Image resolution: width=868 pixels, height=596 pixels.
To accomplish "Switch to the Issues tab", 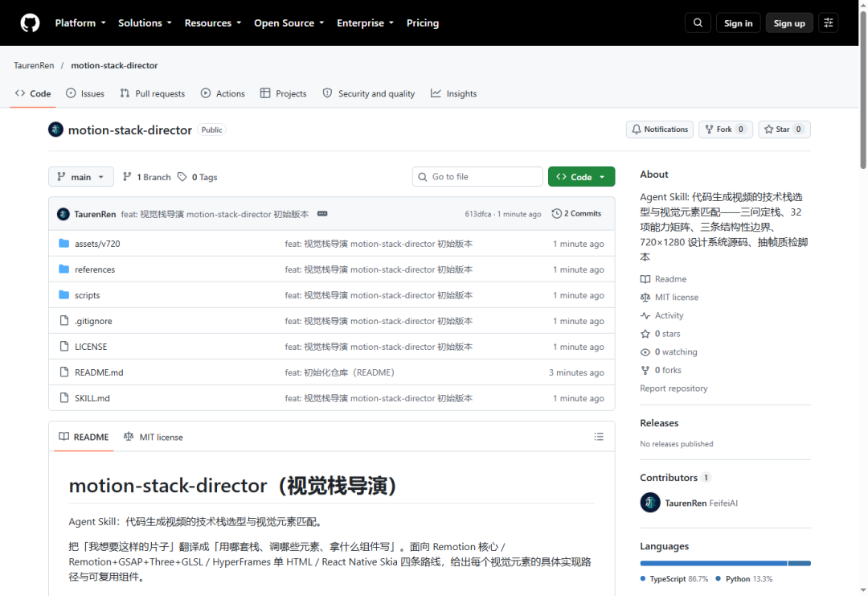I will [x=85, y=93].
